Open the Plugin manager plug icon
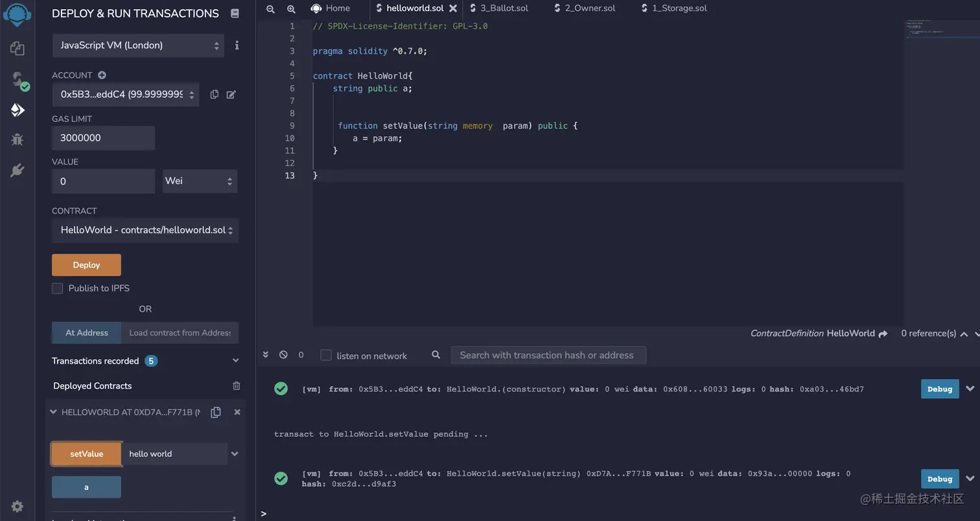 coord(17,170)
